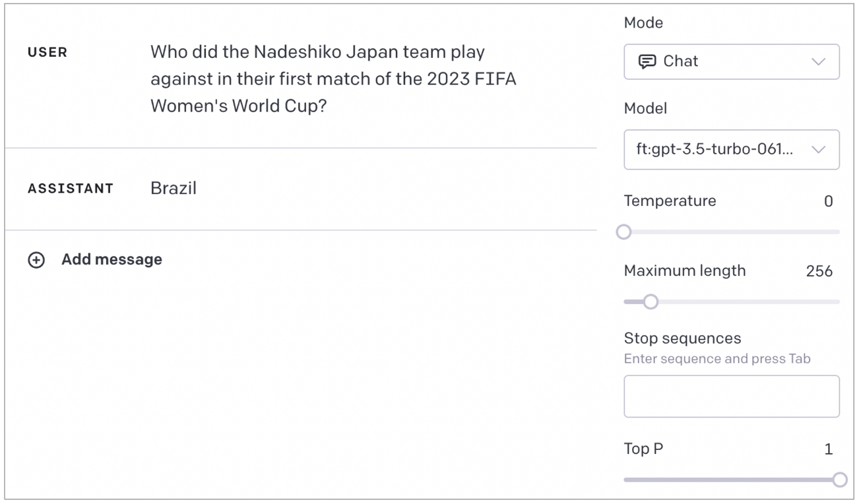859x504 pixels.
Task: Click the chat bubble icon in Mode
Action: [x=646, y=61]
